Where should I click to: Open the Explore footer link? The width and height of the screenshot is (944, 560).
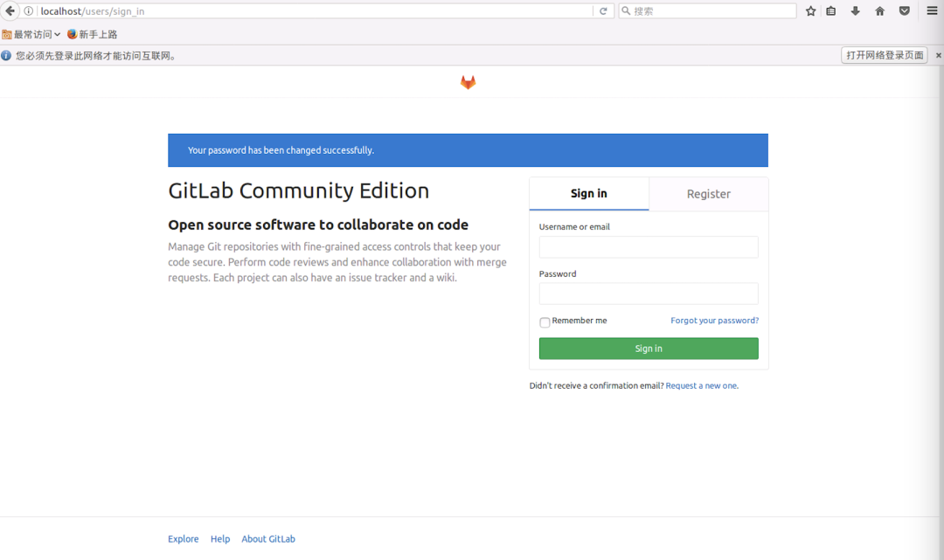(183, 539)
